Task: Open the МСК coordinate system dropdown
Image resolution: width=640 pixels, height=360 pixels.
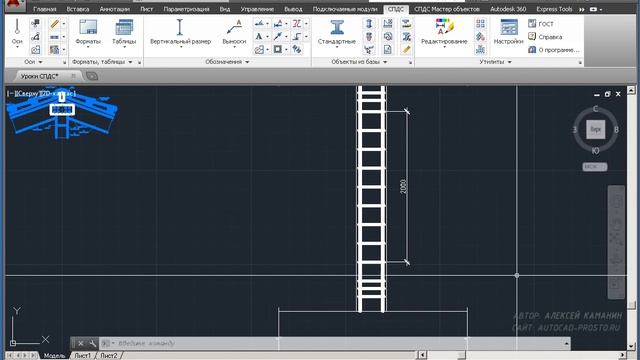Action: [595, 167]
